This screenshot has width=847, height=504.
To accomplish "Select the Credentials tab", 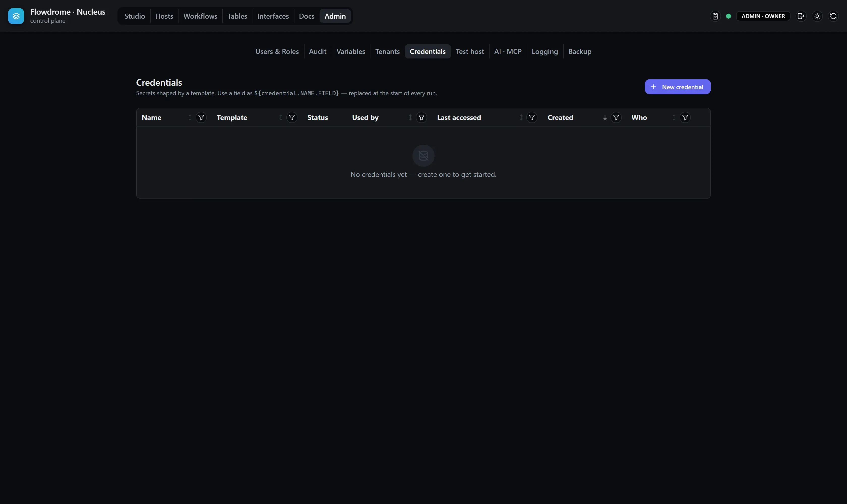I will (x=427, y=51).
